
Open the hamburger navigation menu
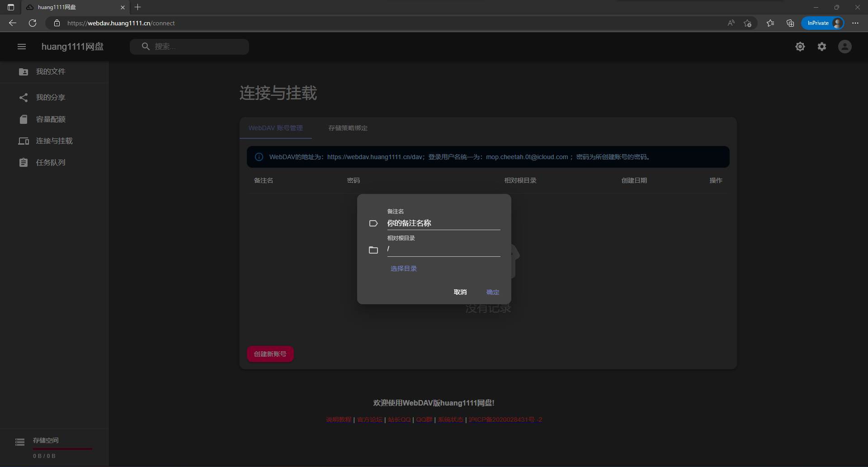[21, 47]
